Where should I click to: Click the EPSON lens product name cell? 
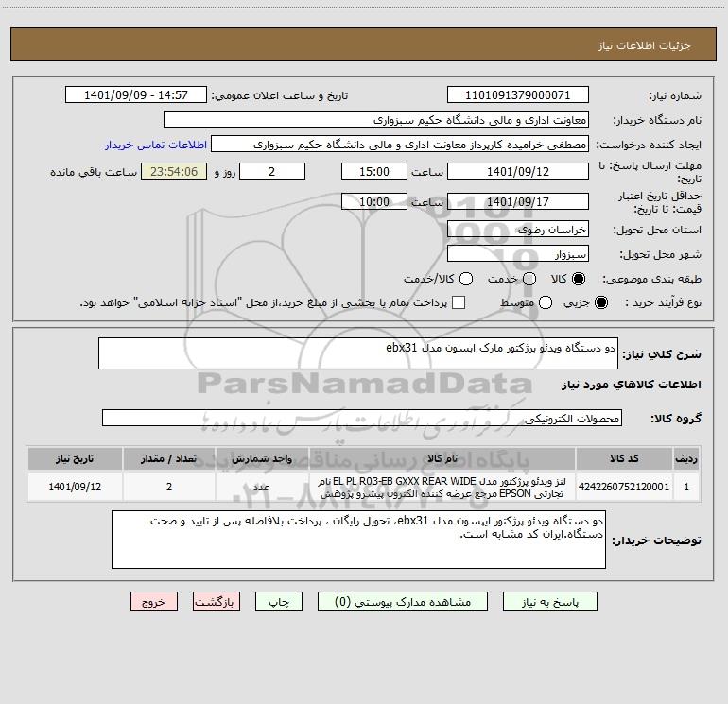(x=442, y=487)
